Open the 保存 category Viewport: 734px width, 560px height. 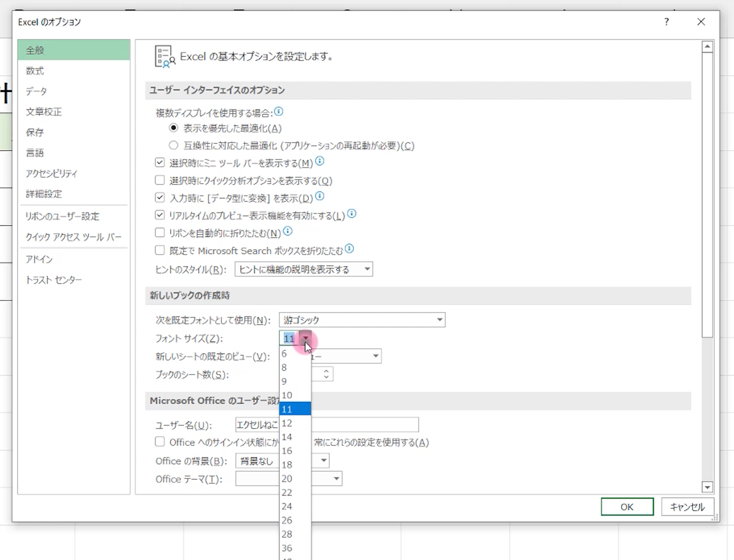point(74,132)
